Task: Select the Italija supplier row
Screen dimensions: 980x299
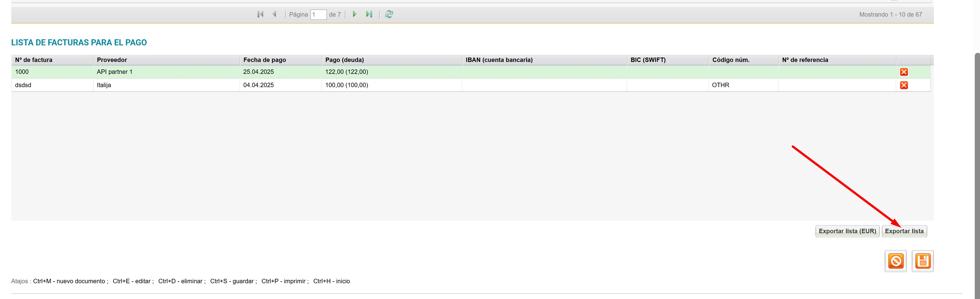Action: tap(104, 85)
